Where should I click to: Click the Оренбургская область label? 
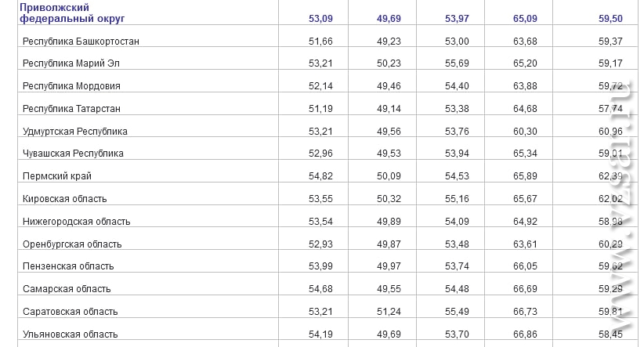tap(72, 244)
